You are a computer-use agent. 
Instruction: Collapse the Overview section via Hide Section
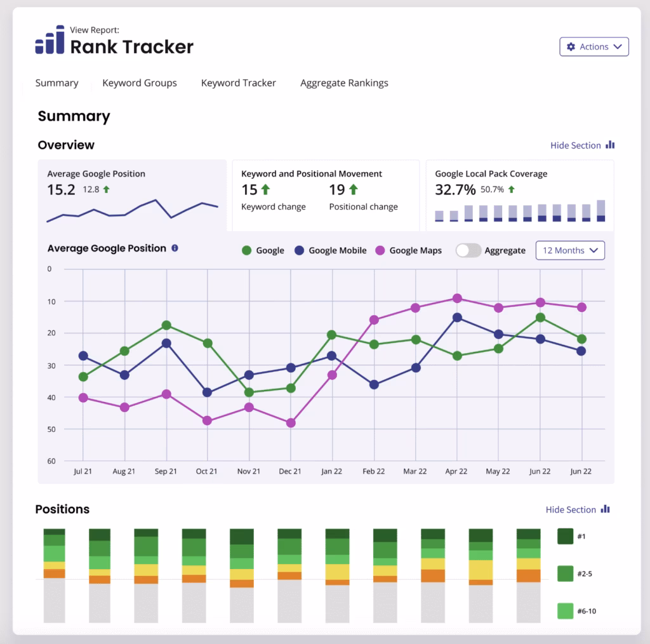click(574, 145)
